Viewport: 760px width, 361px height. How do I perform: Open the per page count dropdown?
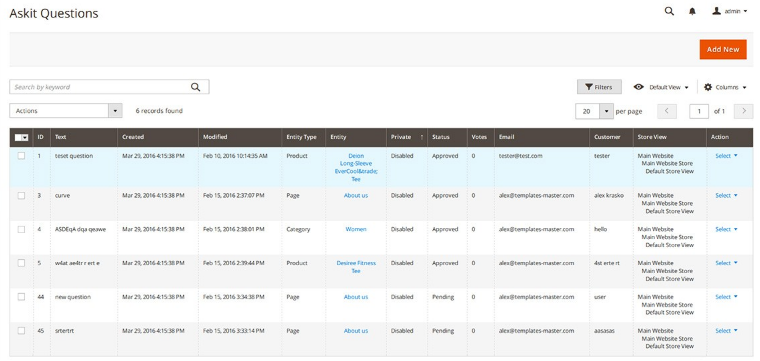click(595, 111)
